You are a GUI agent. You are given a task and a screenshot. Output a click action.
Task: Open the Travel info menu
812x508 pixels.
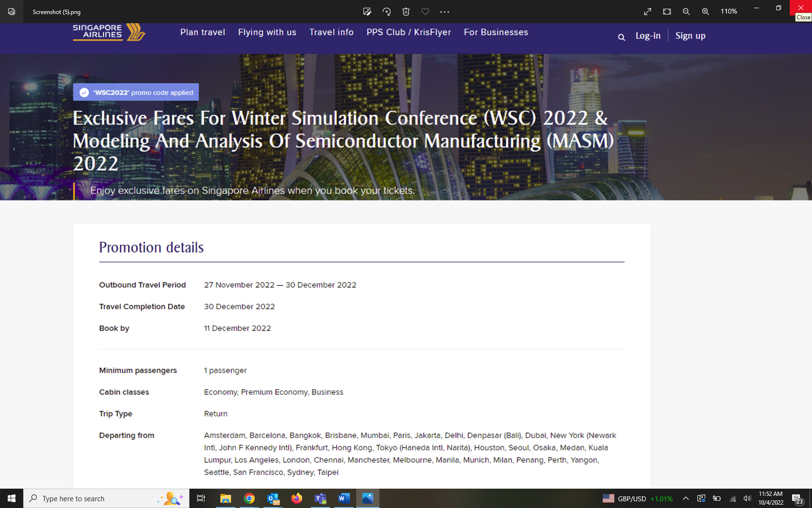(332, 32)
